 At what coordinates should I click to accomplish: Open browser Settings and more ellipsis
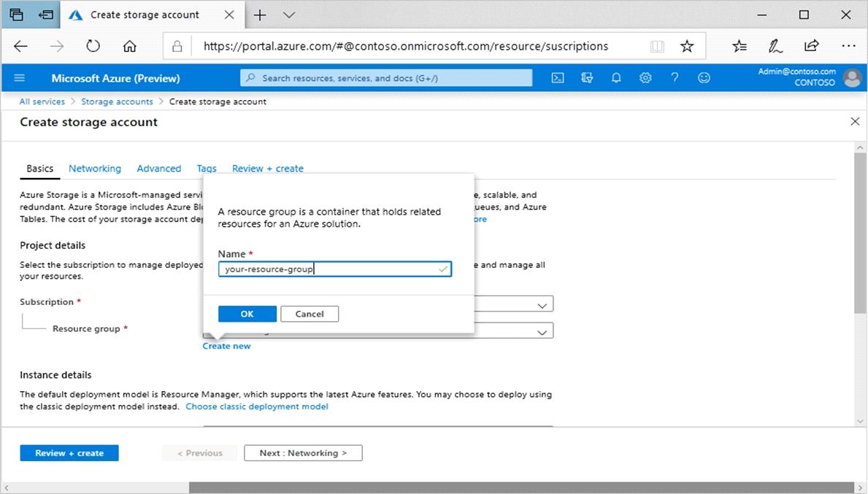point(848,46)
